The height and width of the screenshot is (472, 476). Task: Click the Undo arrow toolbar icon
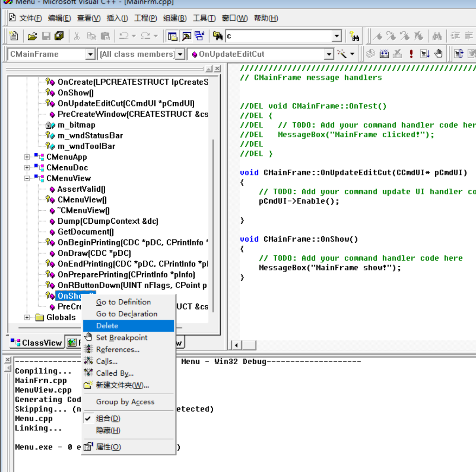point(124,36)
